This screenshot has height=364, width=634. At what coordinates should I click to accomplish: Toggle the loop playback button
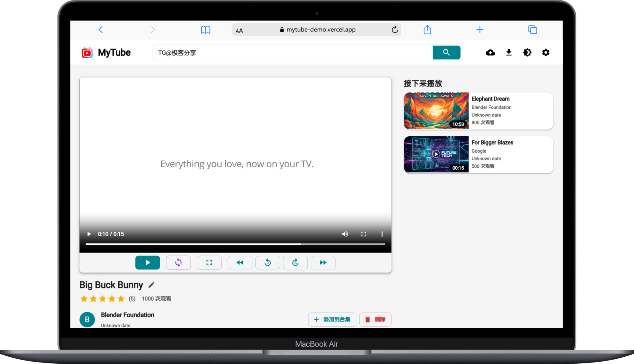pyautogui.click(x=178, y=262)
